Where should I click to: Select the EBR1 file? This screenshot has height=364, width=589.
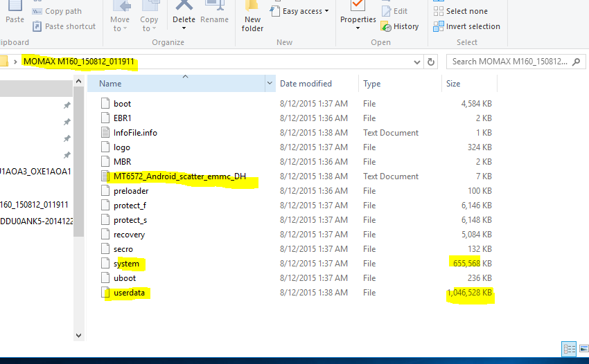tap(123, 118)
